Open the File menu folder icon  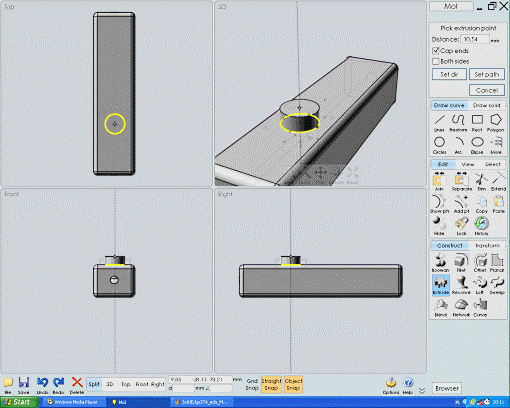pos(8,385)
